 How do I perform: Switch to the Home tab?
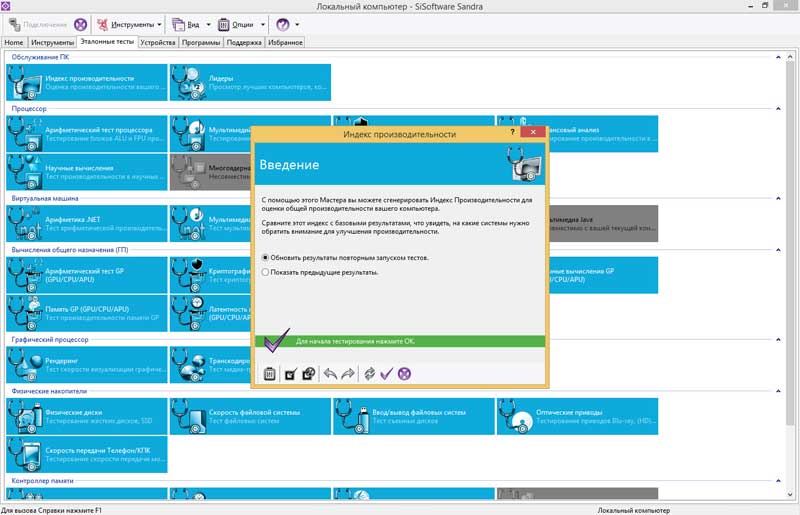(14, 42)
